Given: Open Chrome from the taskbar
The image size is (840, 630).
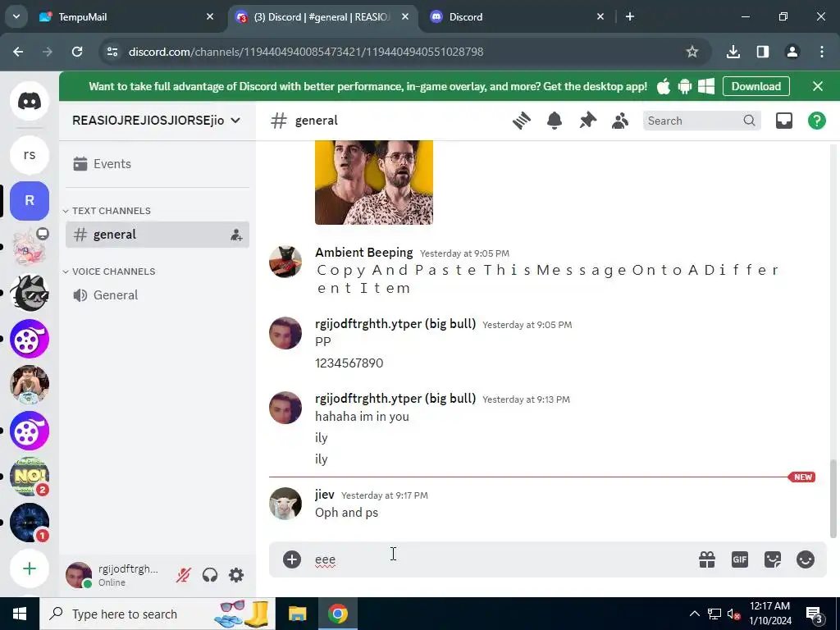Looking at the screenshot, I should tap(337, 614).
